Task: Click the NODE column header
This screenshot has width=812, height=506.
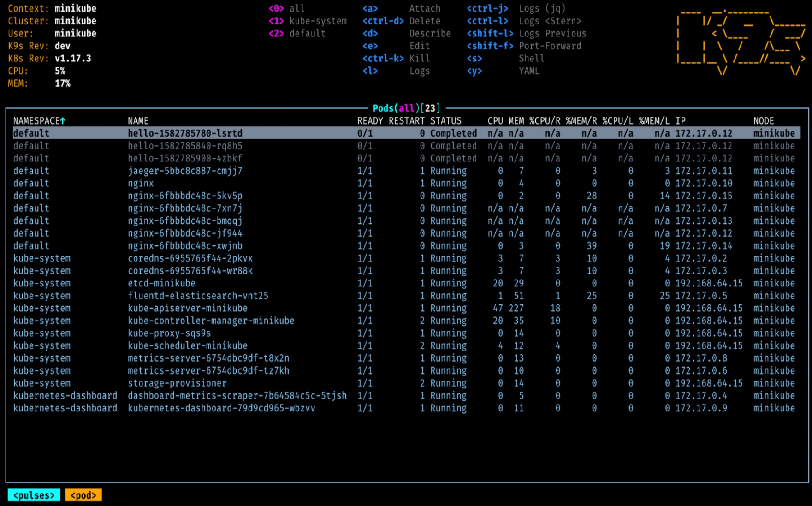Action: tap(764, 121)
